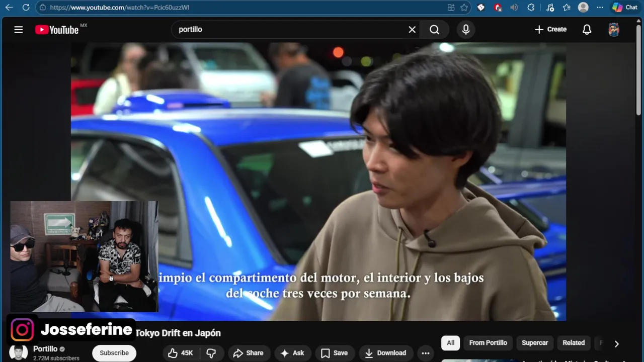
Task: Select the 'All' filter chip
Action: point(450,343)
